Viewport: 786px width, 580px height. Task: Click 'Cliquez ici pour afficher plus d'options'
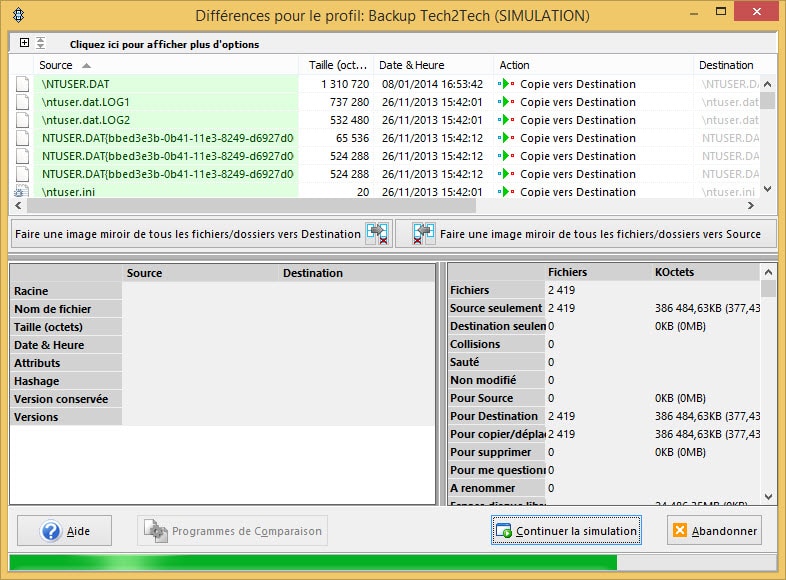coord(164,45)
